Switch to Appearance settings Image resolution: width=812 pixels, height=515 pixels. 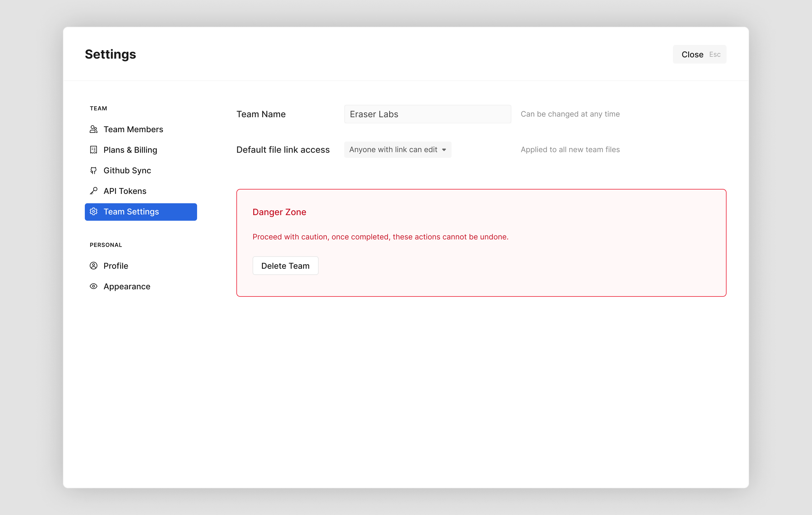(x=127, y=286)
